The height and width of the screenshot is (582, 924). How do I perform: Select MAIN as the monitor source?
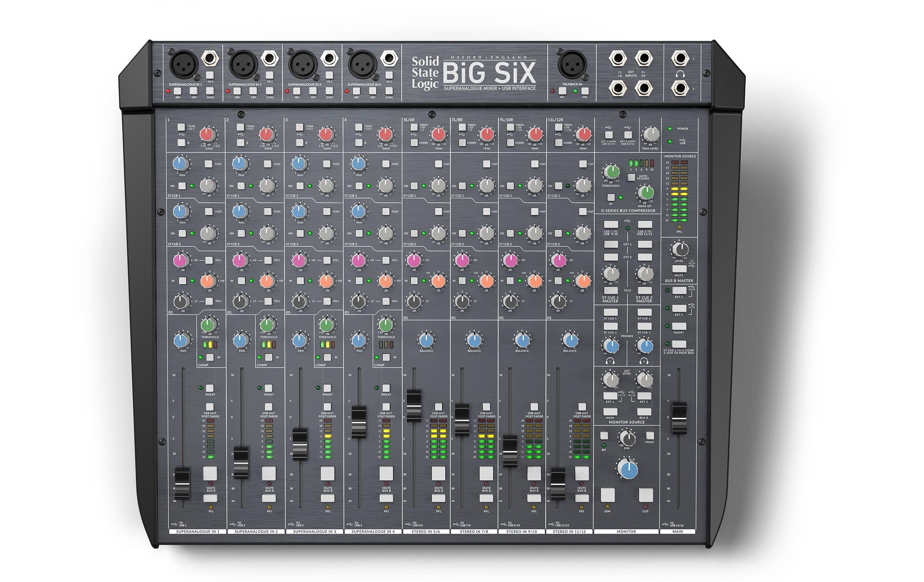coord(610,412)
